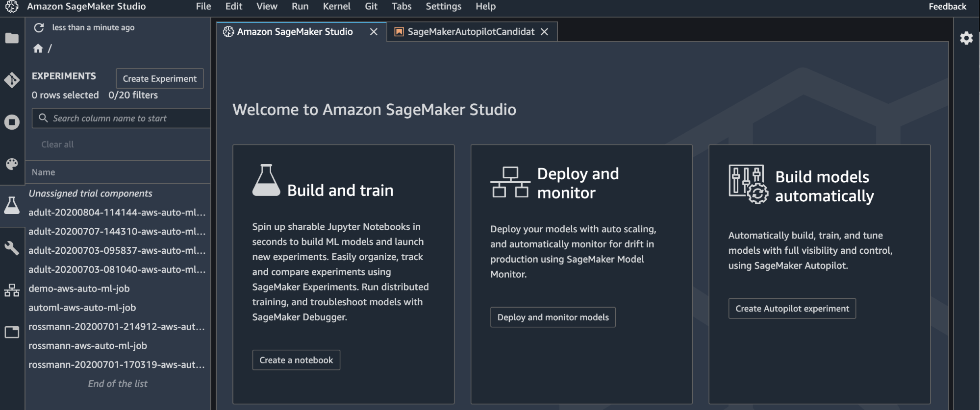Viewport: 980px width, 410px height.
Task: Click the Build and train flask icon
Action: 266,180
